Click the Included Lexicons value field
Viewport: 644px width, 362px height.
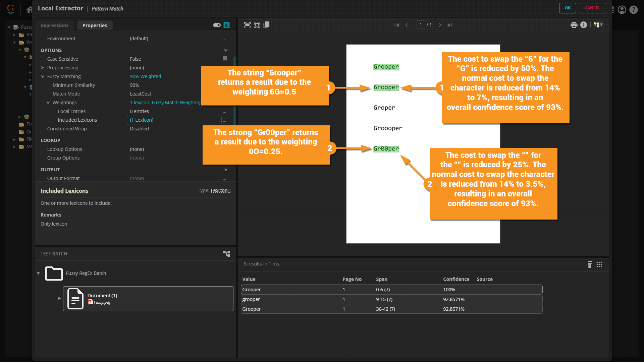click(174, 120)
